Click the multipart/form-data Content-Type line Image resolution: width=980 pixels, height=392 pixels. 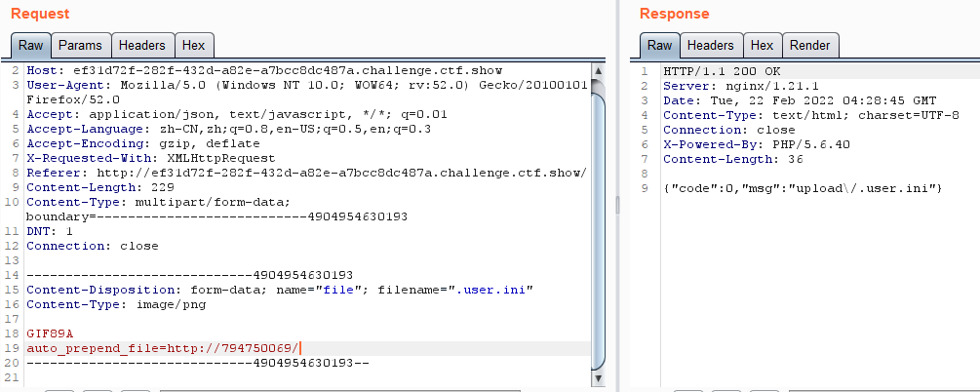point(216,209)
